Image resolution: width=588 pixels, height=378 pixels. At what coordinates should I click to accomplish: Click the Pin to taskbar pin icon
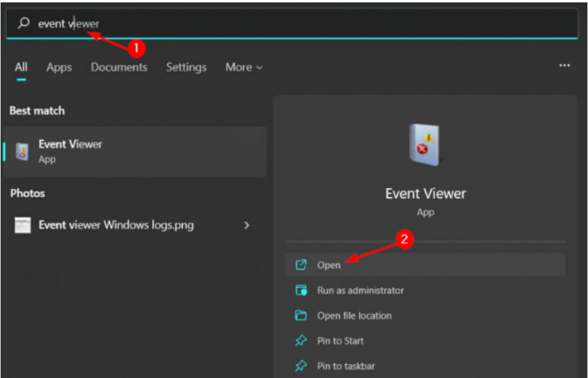click(x=301, y=366)
